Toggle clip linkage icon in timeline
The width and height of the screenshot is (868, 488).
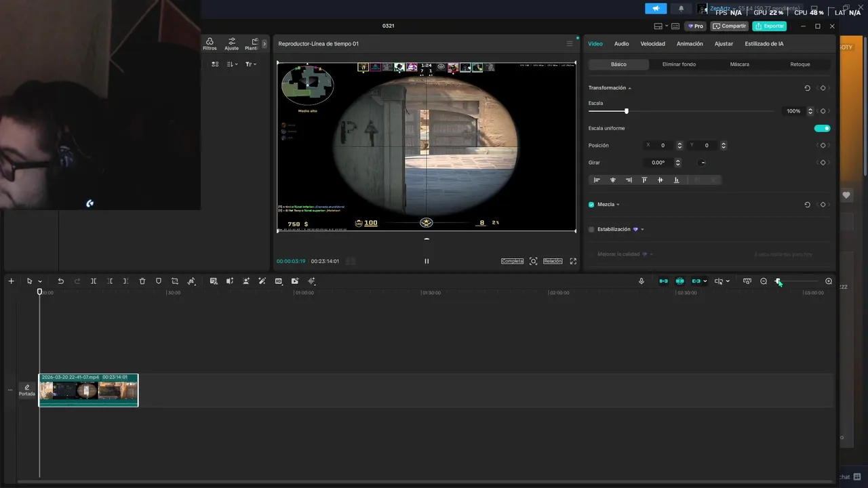(x=696, y=281)
